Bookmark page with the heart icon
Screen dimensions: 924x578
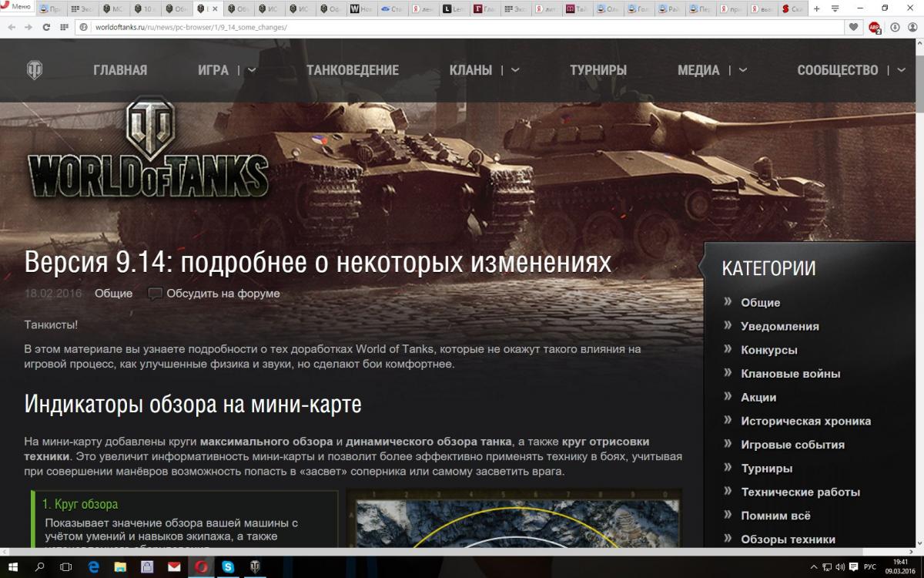852,27
